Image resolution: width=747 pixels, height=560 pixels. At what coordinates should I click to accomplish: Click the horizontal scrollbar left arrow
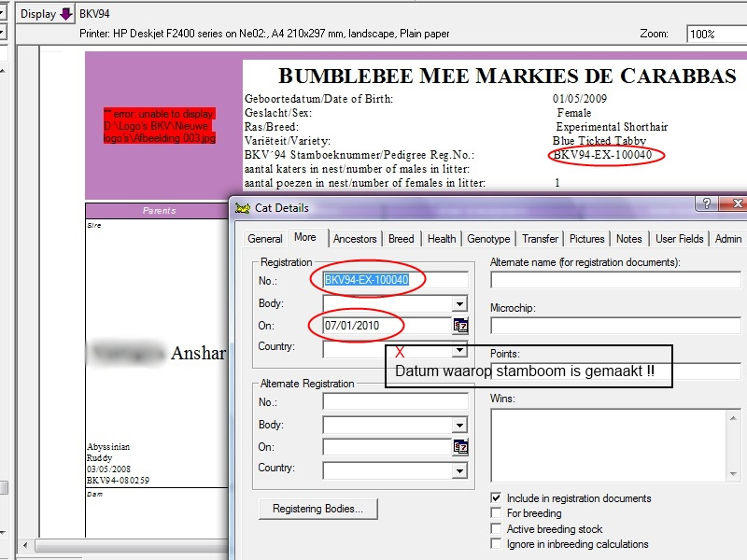pyautogui.click(x=25, y=545)
